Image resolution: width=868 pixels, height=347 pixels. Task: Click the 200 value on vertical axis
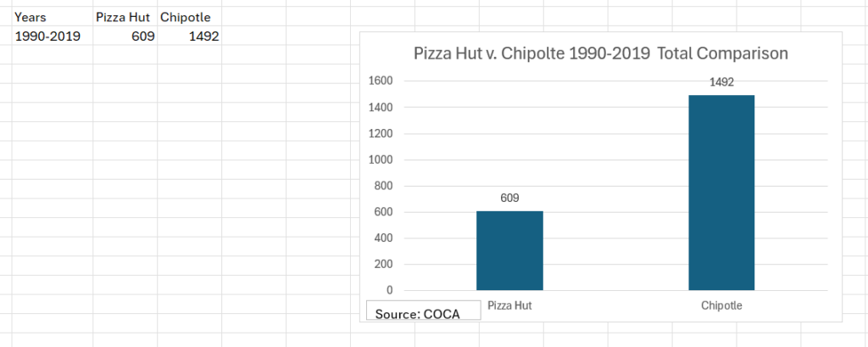385,265
